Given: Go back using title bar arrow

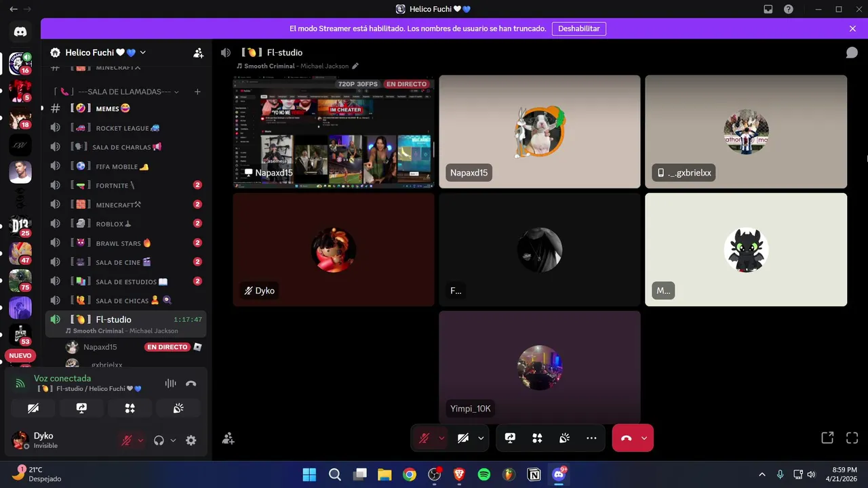Looking at the screenshot, I should (x=14, y=9).
